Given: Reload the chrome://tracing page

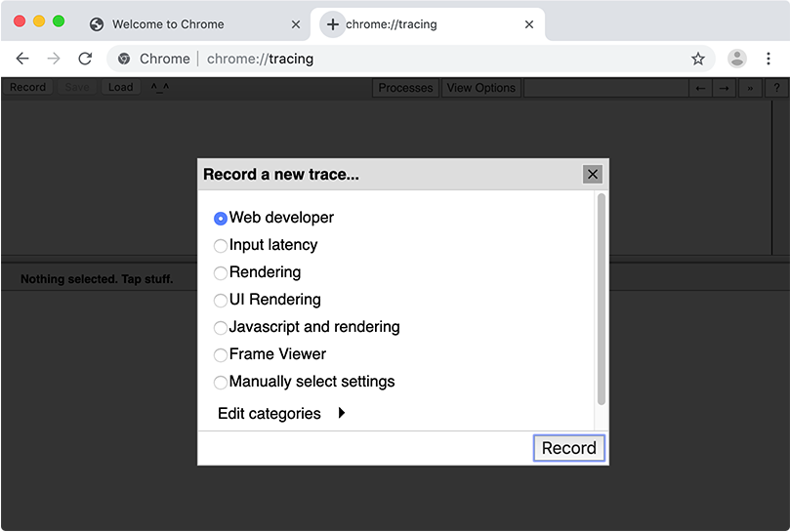Looking at the screenshot, I should tap(85, 59).
